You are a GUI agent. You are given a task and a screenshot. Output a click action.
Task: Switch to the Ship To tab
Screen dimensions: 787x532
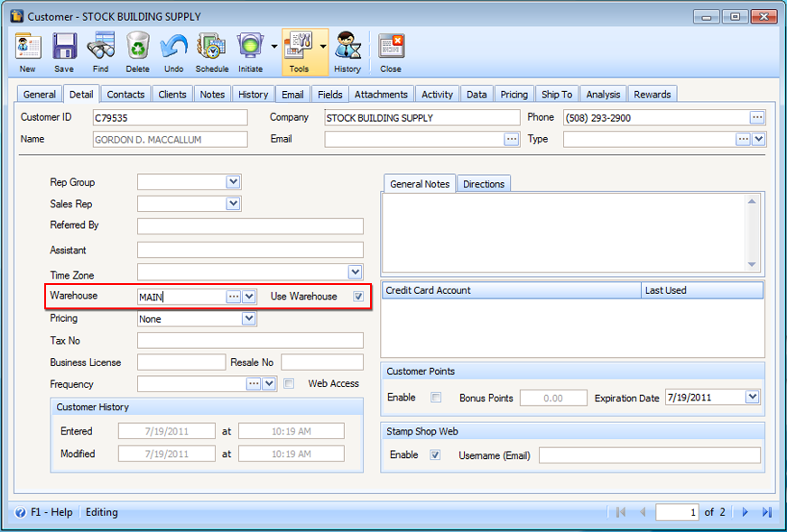[557, 95]
